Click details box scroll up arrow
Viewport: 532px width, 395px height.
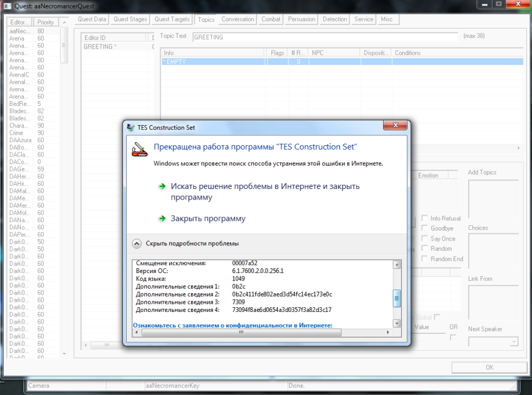click(x=397, y=265)
